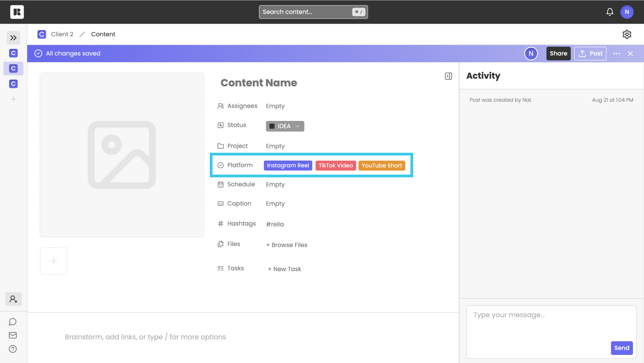Open the help question mark icon

click(13, 349)
